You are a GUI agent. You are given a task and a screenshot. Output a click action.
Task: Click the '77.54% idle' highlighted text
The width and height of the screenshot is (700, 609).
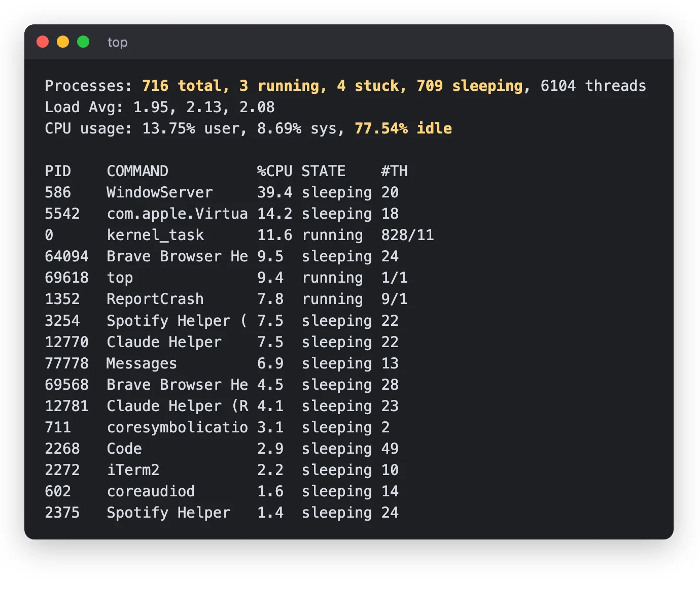click(x=403, y=128)
